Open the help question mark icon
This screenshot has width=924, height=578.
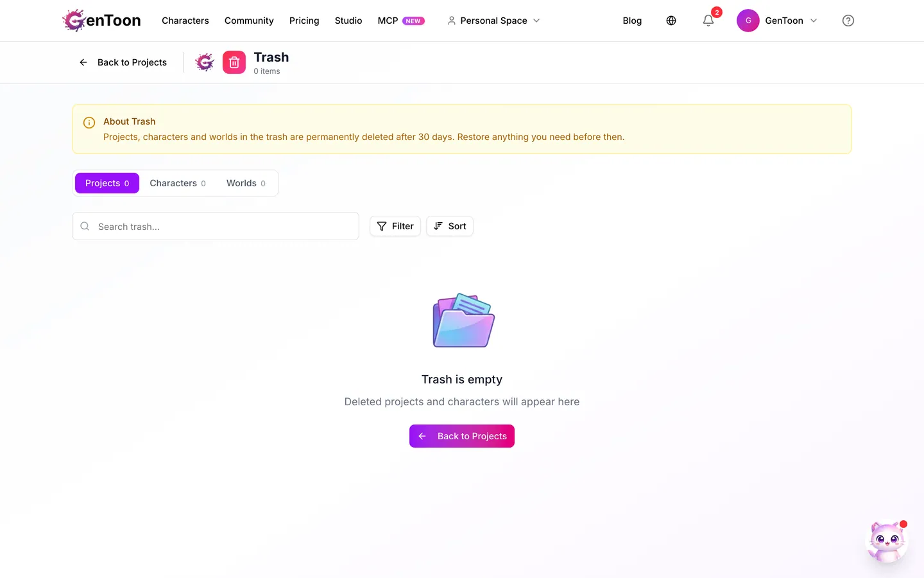(x=848, y=21)
